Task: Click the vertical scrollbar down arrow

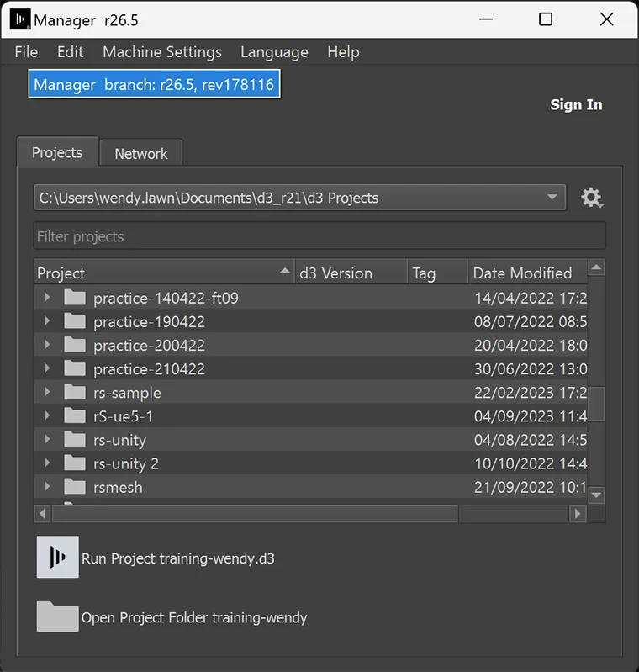Action: (597, 495)
